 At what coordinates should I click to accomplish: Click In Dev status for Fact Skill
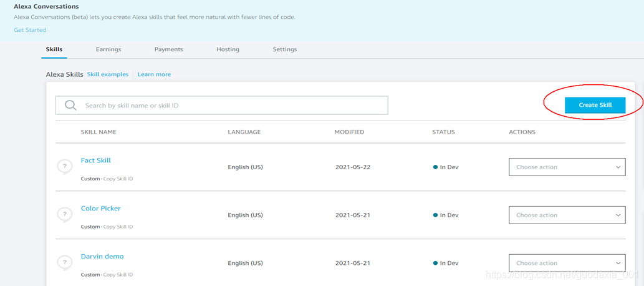446,167
